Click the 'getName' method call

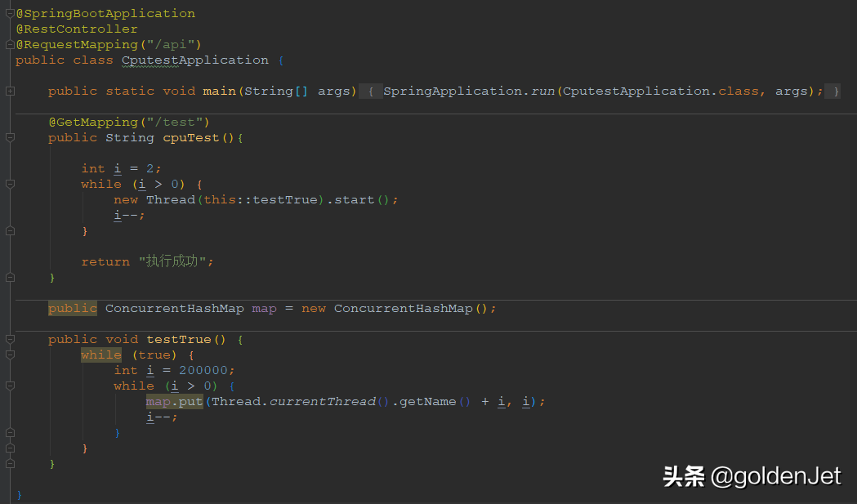[x=428, y=402]
